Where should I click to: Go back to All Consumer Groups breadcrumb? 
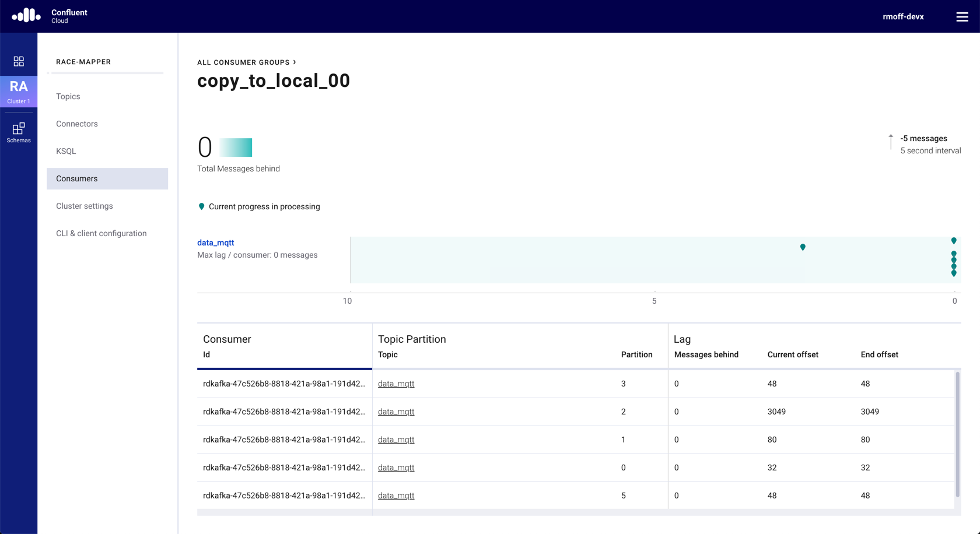243,62
